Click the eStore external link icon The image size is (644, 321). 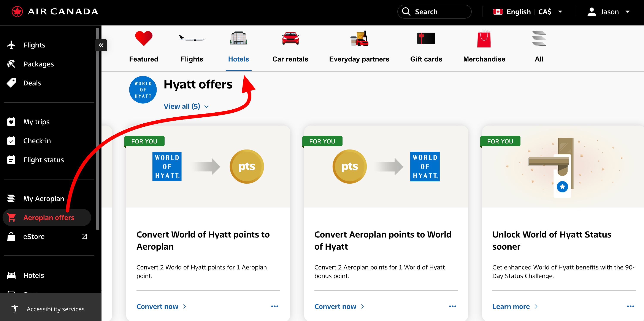(84, 236)
